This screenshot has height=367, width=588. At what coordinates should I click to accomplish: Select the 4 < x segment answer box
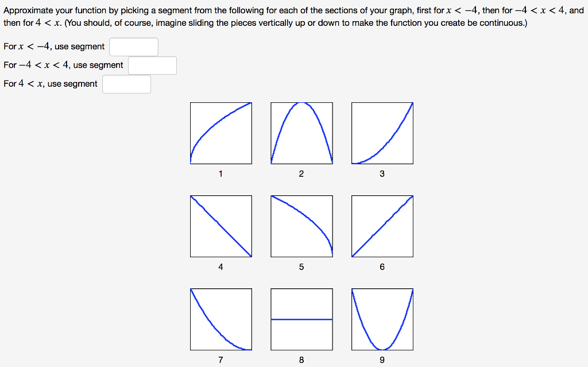point(126,84)
